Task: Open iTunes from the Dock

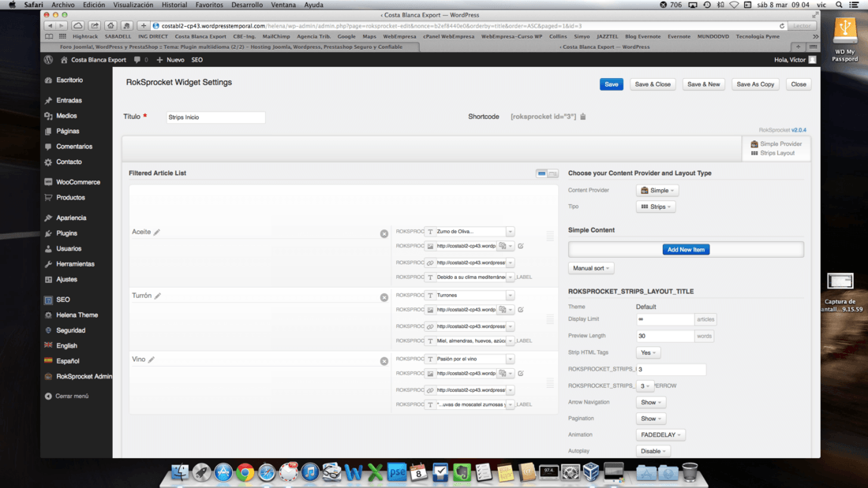Action: click(x=310, y=472)
